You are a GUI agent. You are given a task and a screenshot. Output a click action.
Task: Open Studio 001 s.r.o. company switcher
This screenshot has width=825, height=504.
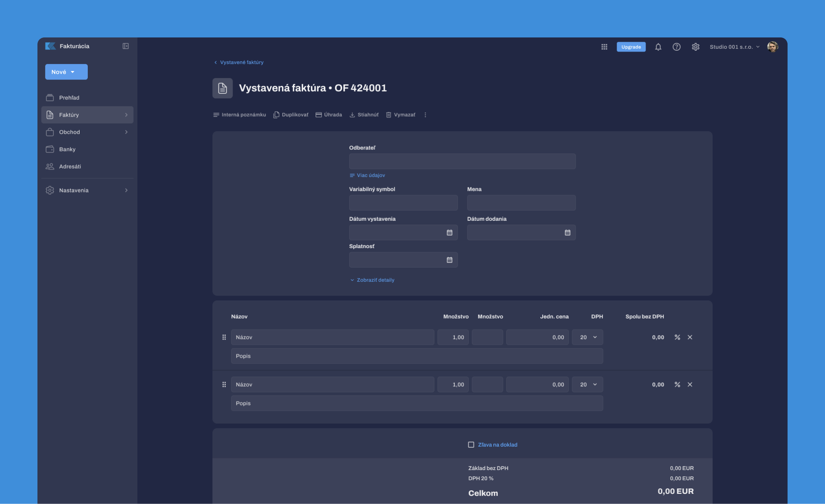click(735, 47)
